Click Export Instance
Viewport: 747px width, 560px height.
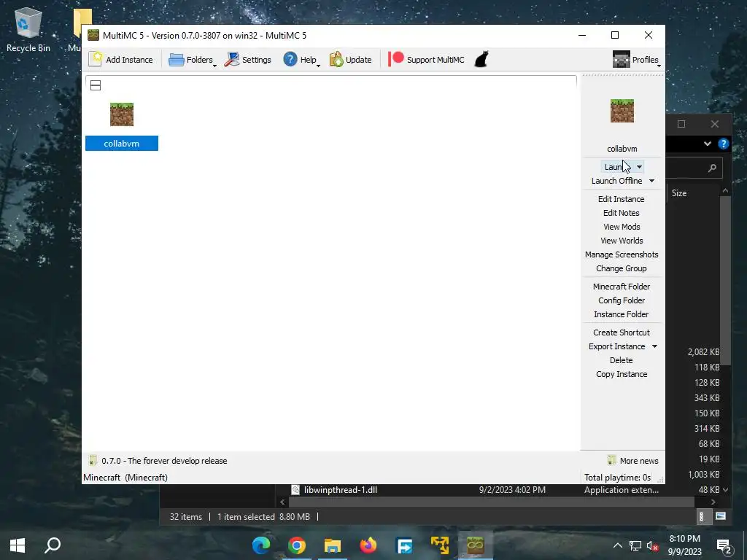pos(616,346)
